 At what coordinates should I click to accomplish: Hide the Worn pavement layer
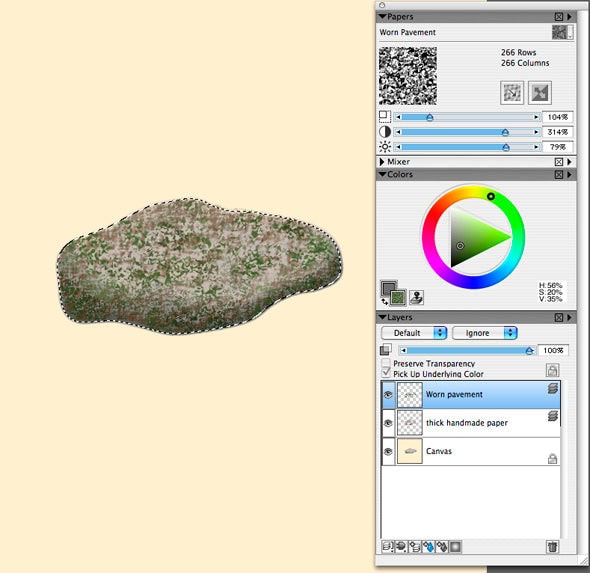(x=388, y=395)
